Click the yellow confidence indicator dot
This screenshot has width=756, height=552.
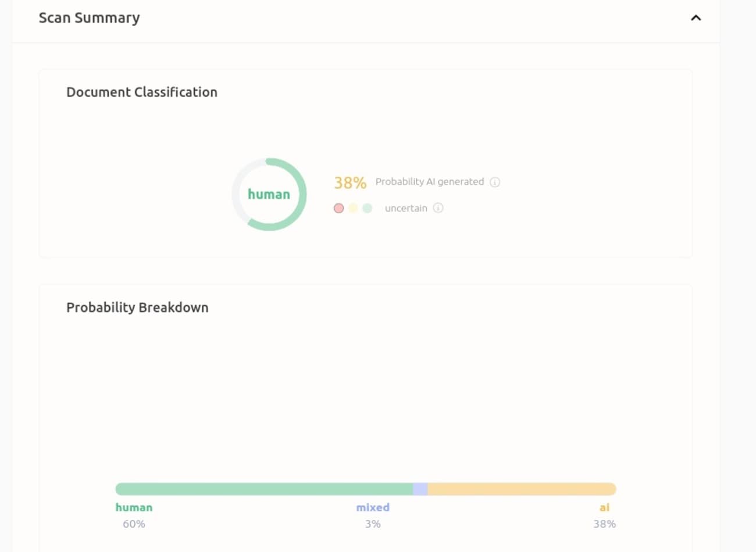click(x=353, y=208)
